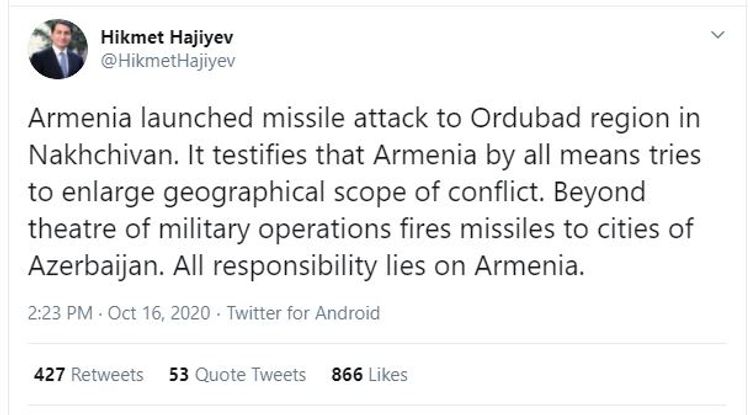View the 53 Quote Tweets list
The width and height of the screenshot is (750, 415).
point(237,374)
